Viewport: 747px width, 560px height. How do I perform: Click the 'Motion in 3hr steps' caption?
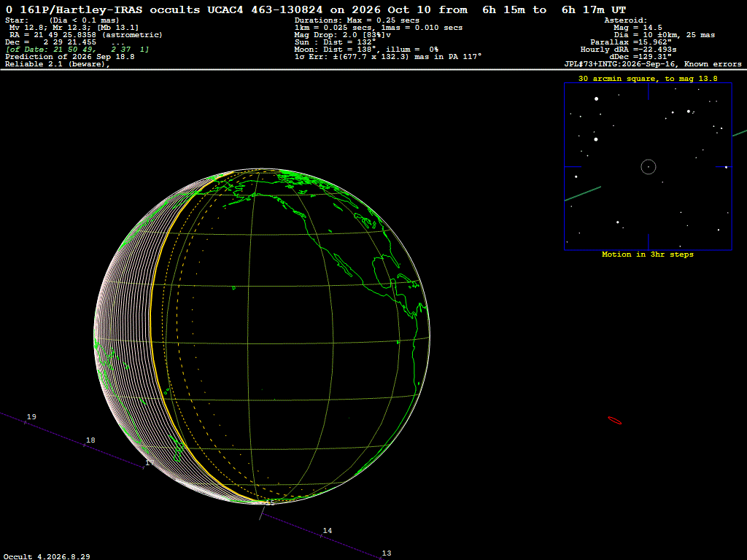[x=648, y=254]
